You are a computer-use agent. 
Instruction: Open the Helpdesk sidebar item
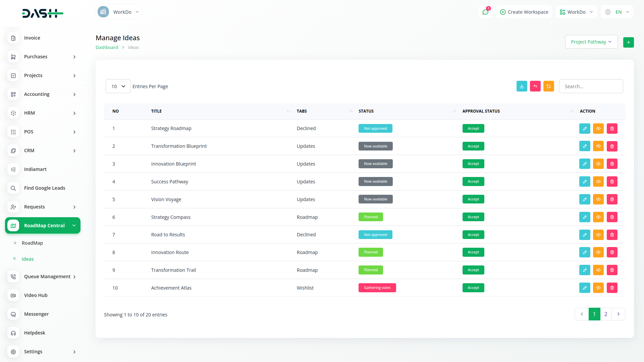click(x=35, y=333)
